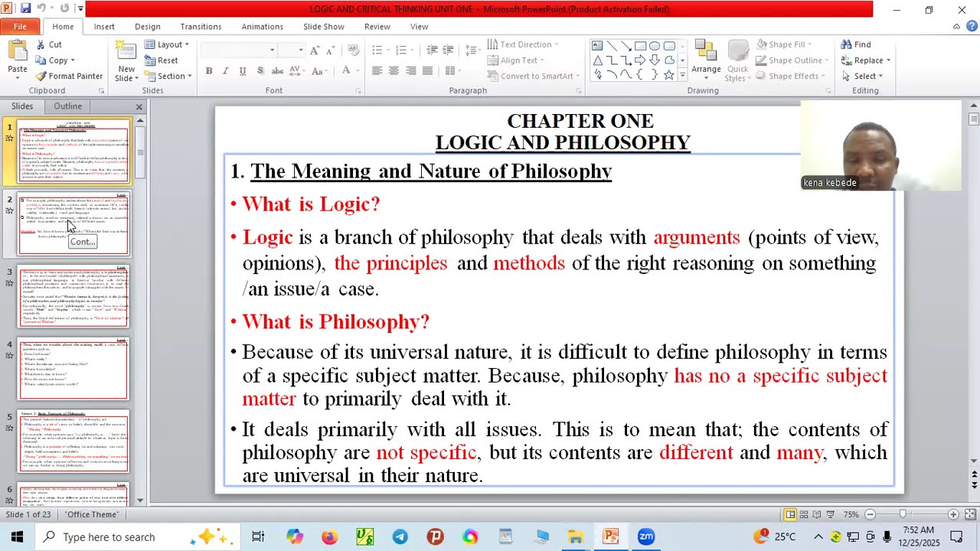Increase list indent level
The height and width of the screenshot is (551, 980).
pos(449,50)
